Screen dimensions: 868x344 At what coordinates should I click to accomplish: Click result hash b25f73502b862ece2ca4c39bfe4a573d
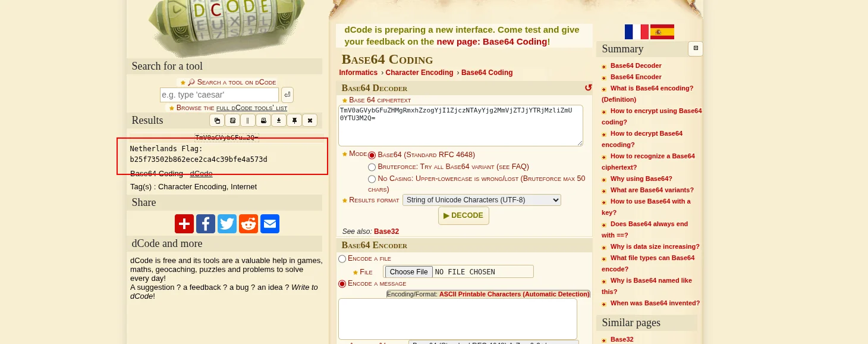(199, 160)
